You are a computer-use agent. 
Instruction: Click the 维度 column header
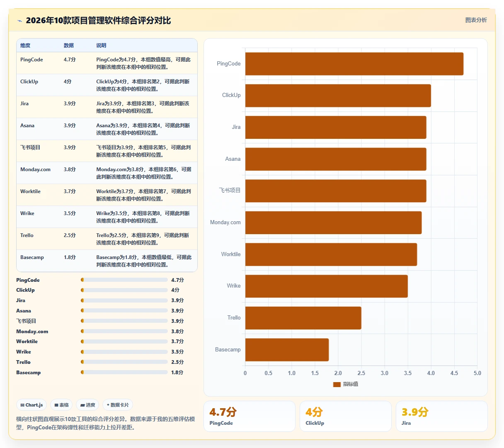coord(25,46)
